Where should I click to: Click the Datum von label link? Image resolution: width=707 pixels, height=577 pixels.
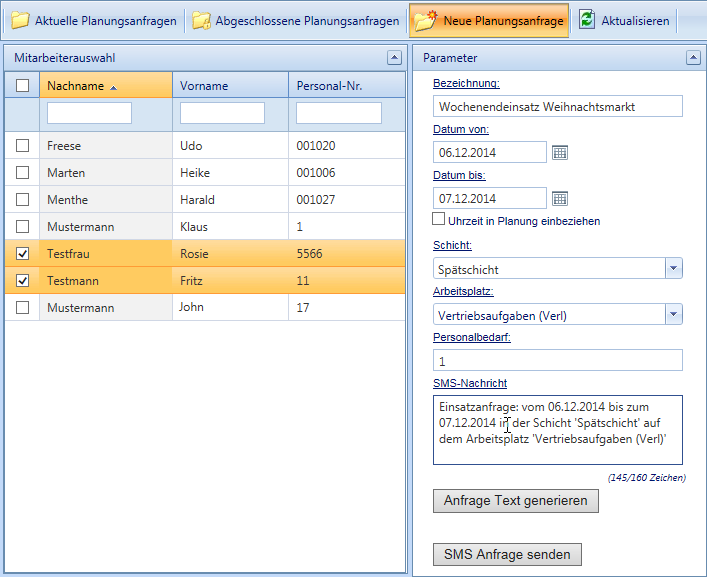pyautogui.click(x=461, y=129)
